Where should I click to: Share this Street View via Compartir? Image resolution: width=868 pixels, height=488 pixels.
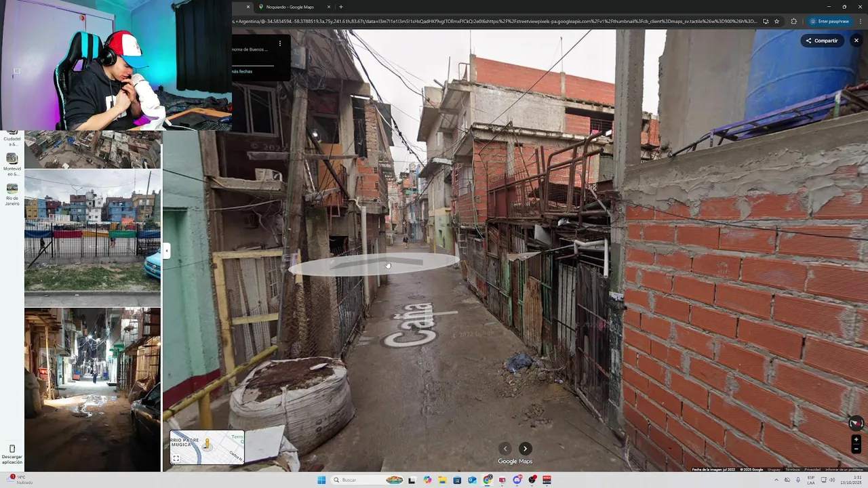[821, 41]
